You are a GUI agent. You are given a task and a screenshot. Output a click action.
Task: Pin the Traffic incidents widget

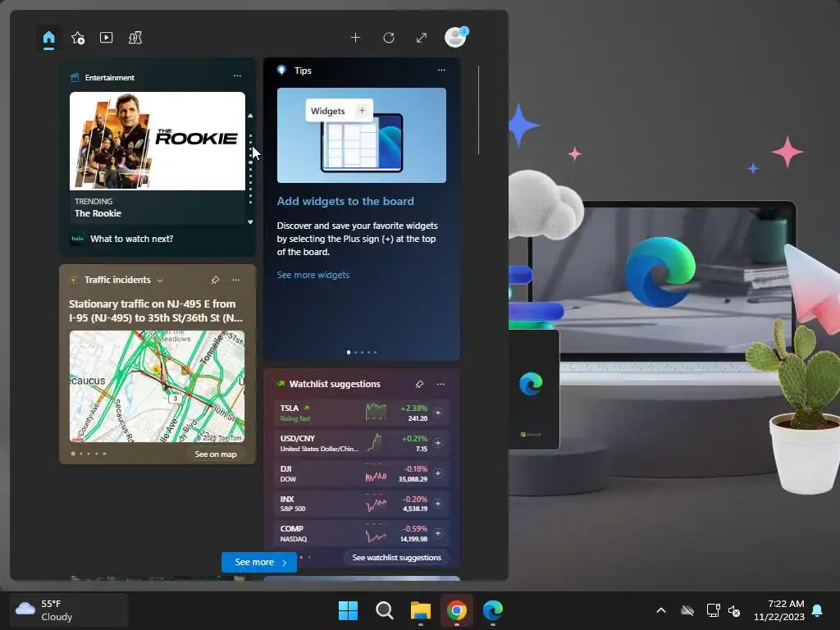215,280
